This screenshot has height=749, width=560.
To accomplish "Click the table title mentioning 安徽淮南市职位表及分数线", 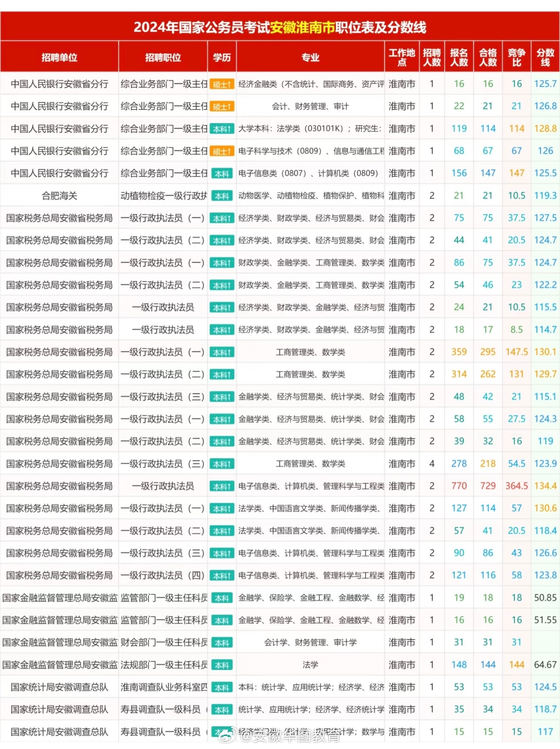I will pyautogui.click(x=280, y=27).
